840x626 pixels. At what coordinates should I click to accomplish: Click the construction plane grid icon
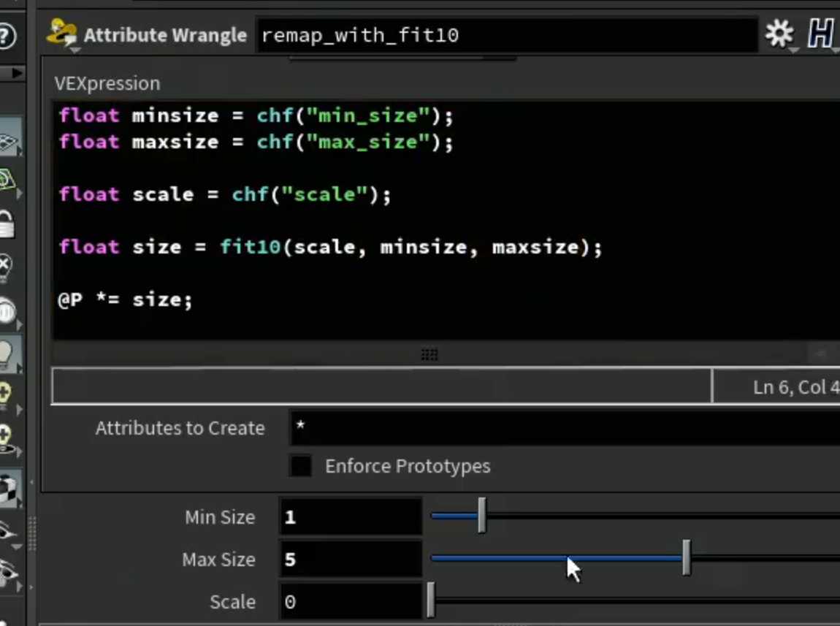(7, 142)
